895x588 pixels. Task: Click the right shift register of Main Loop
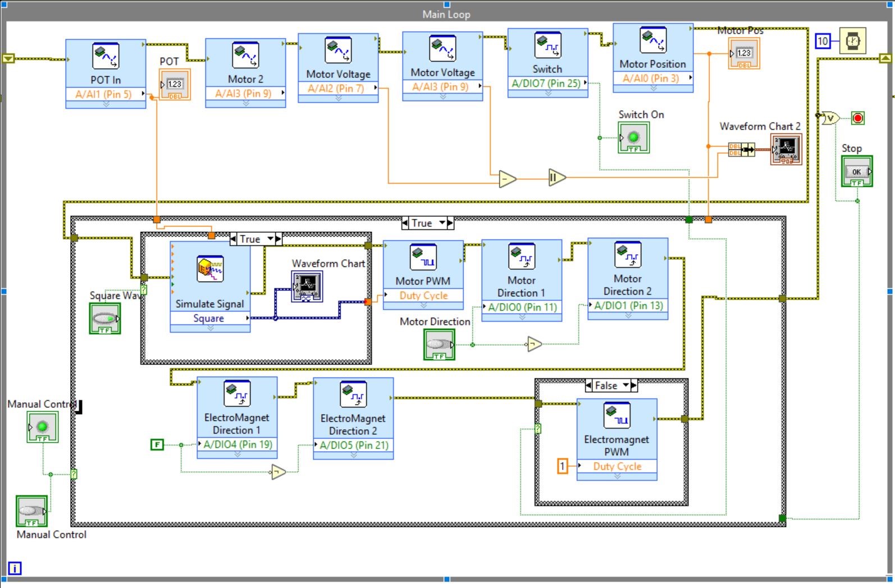(885, 58)
